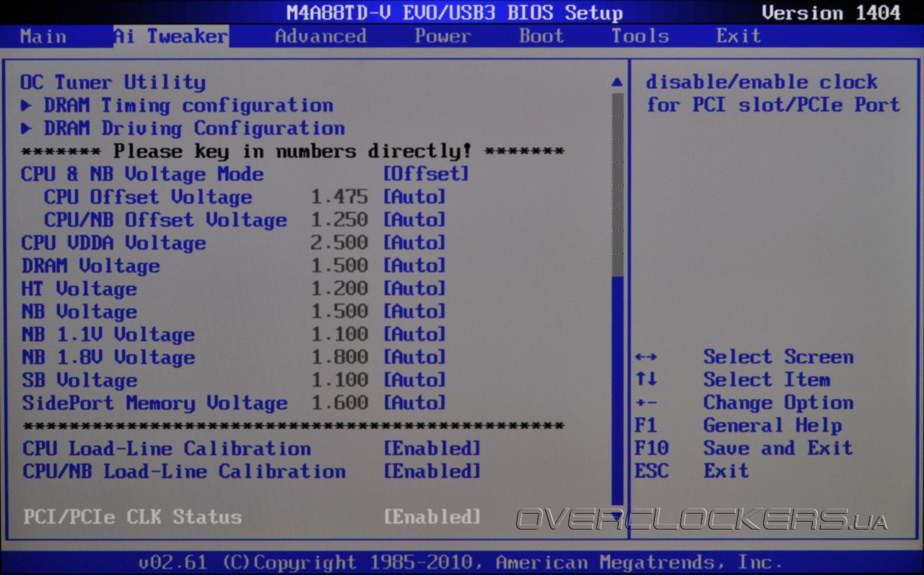The image size is (924, 575).
Task: Select the Ai Tweaker tab
Action: click(x=170, y=36)
